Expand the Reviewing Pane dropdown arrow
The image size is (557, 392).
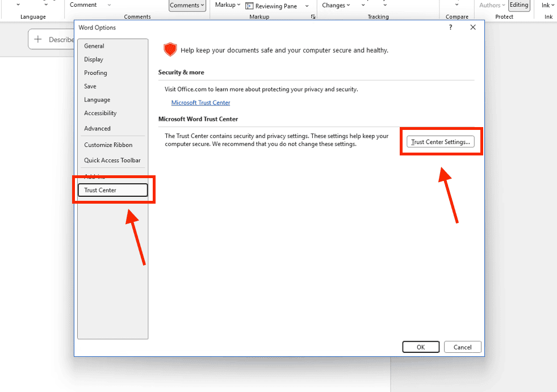click(307, 6)
